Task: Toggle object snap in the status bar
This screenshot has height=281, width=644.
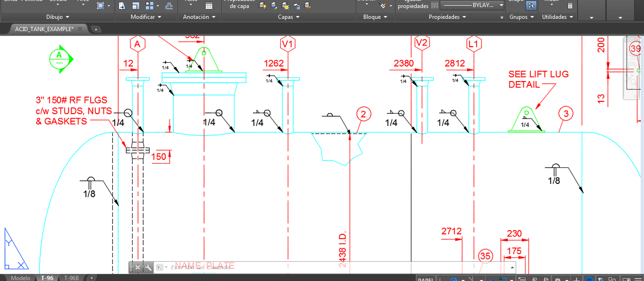Action: point(503,279)
